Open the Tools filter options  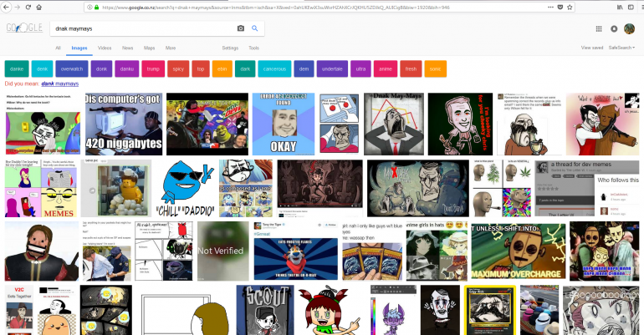coord(253,48)
